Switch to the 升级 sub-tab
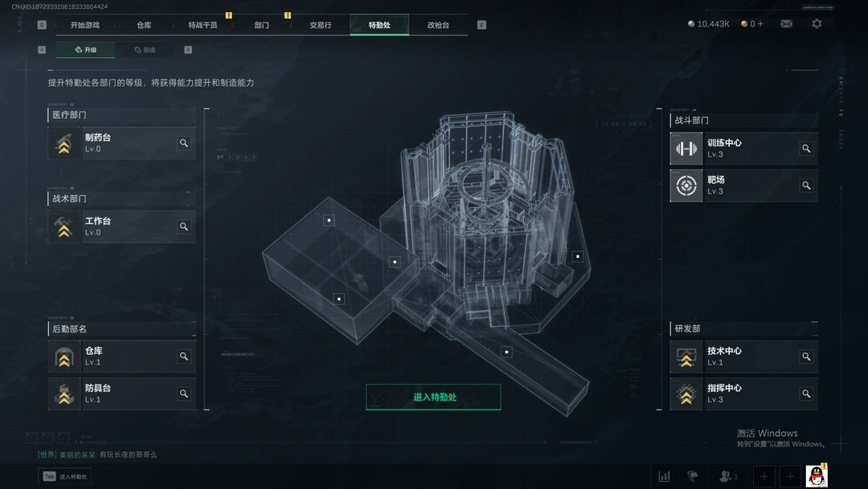 pos(86,50)
